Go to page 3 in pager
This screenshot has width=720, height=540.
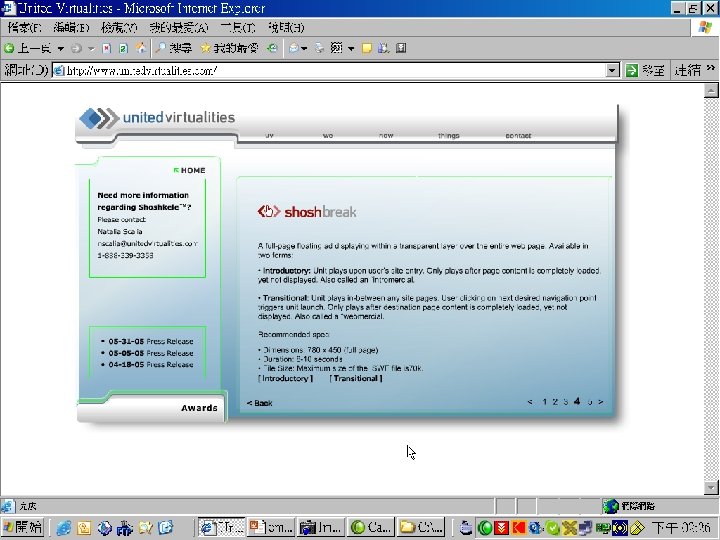566,402
